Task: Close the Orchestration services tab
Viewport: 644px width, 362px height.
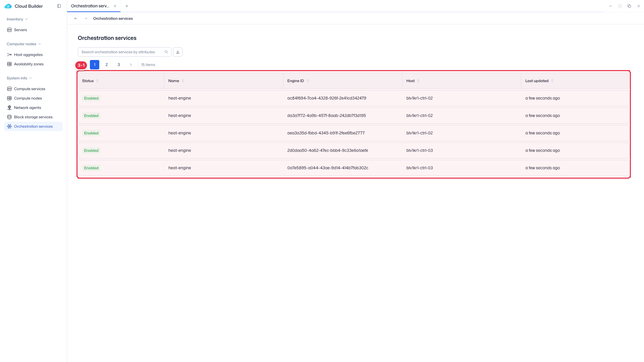Action: pyautogui.click(x=115, y=6)
